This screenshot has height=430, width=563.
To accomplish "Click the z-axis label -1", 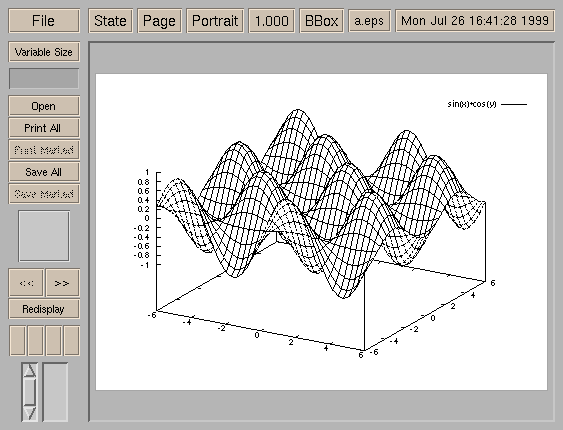I will (145, 265).
